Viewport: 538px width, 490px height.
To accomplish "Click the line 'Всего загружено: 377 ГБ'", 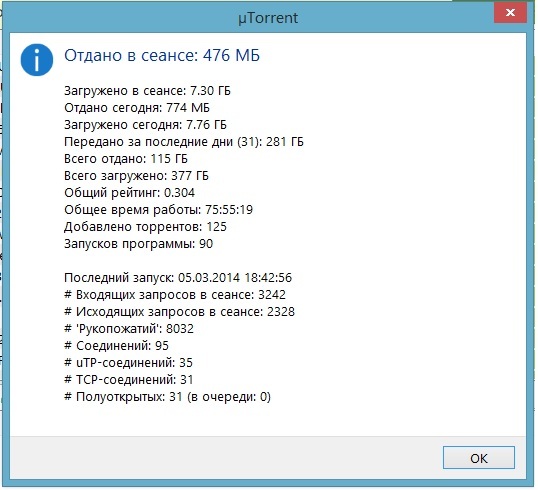I will pos(136,176).
